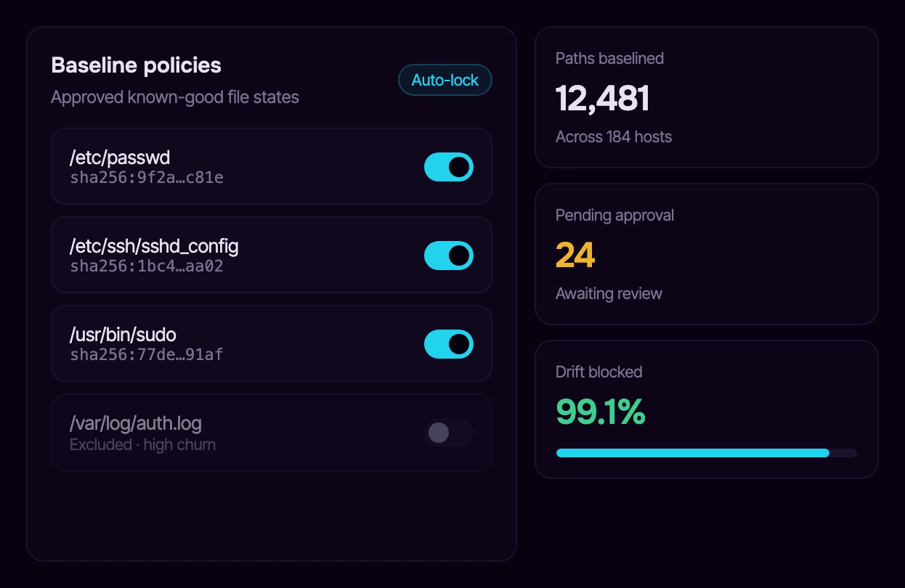Click the 24 pending approvals number
This screenshot has height=588, width=905.
(575, 255)
